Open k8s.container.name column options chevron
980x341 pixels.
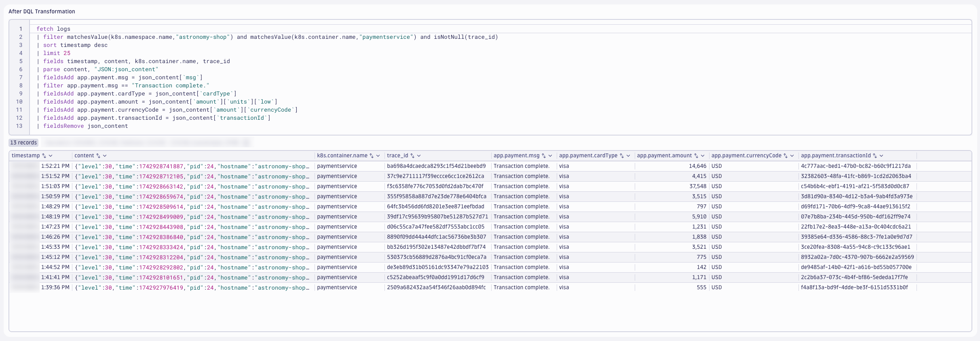pyautogui.click(x=378, y=156)
